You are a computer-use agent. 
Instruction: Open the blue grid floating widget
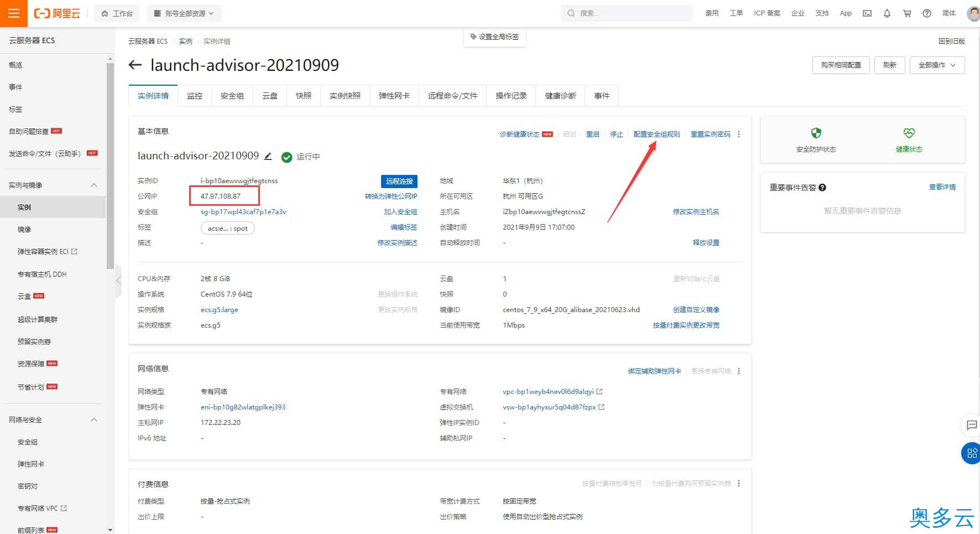(x=972, y=453)
